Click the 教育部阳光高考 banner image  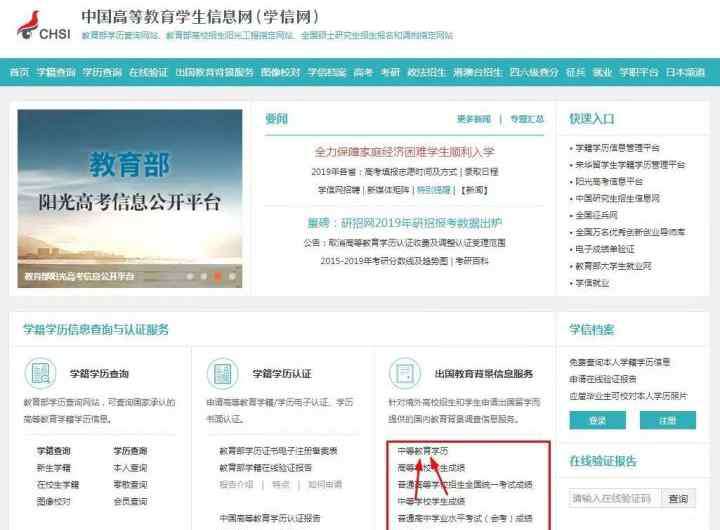tap(130, 198)
